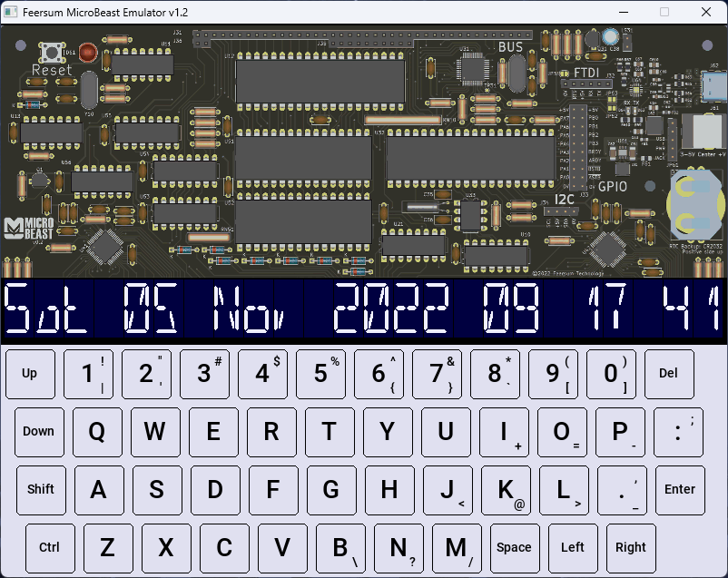Click the GPIO header label
The height and width of the screenshot is (578, 728).
point(613,187)
